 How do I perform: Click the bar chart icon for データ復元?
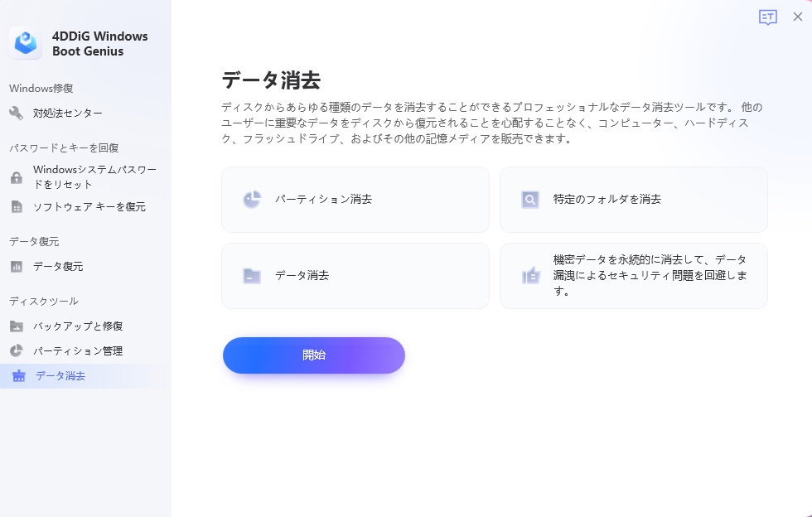[x=17, y=266]
